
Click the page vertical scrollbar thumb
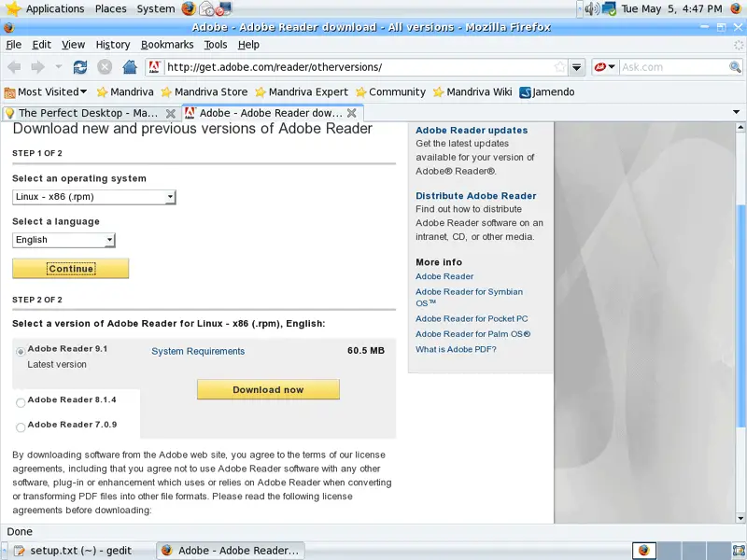(x=740, y=315)
